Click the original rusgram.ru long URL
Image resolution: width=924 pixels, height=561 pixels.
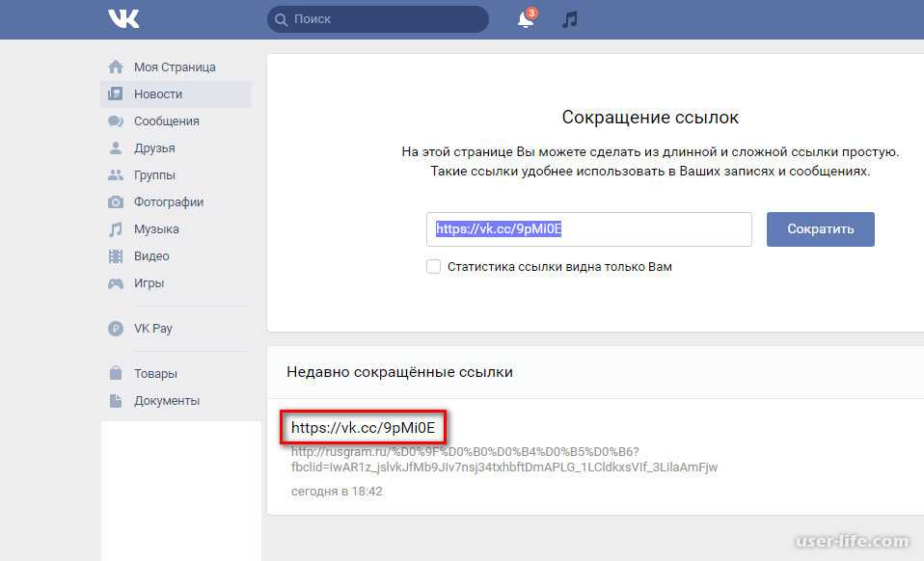tap(503, 460)
